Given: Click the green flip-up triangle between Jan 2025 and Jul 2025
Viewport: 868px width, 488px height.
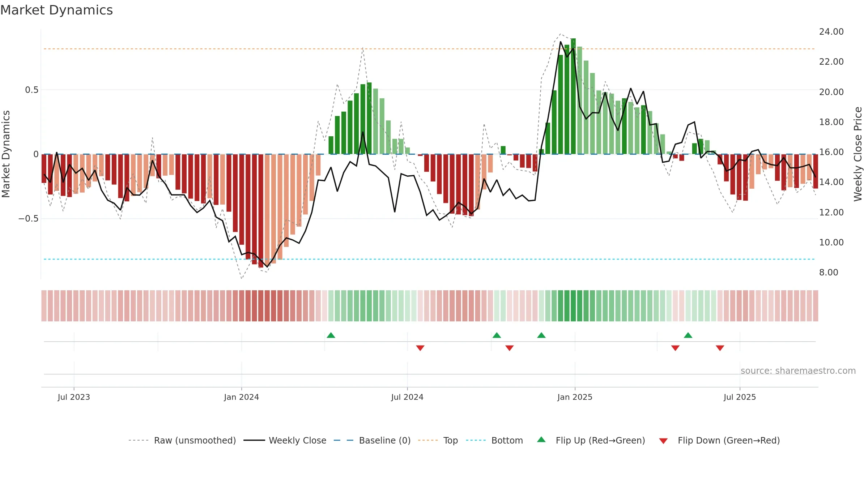Looking at the screenshot, I should point(688,335).
